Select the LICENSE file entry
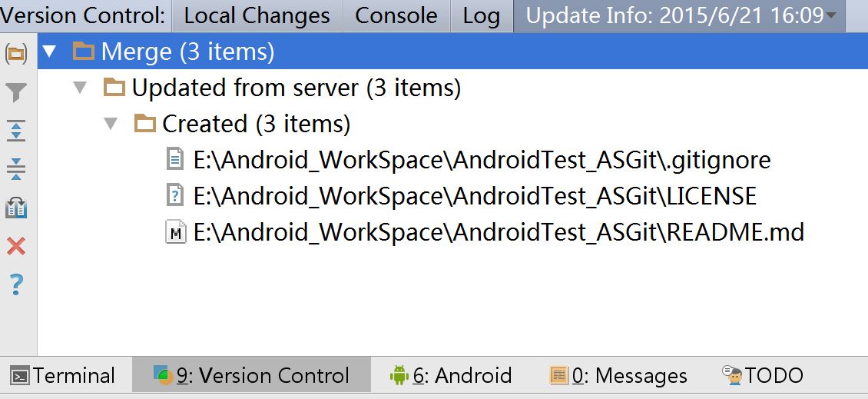The image size is (868, 399). pos(475,196)
